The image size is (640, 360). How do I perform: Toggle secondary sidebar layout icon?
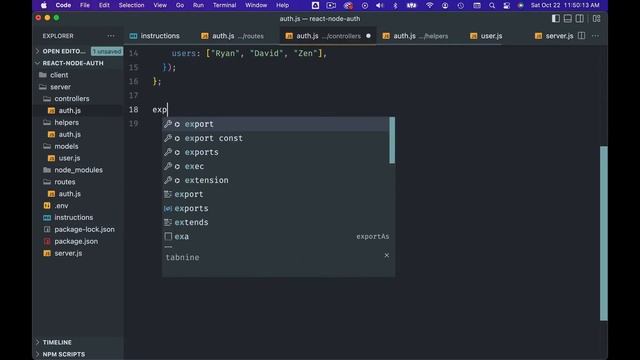580,19
